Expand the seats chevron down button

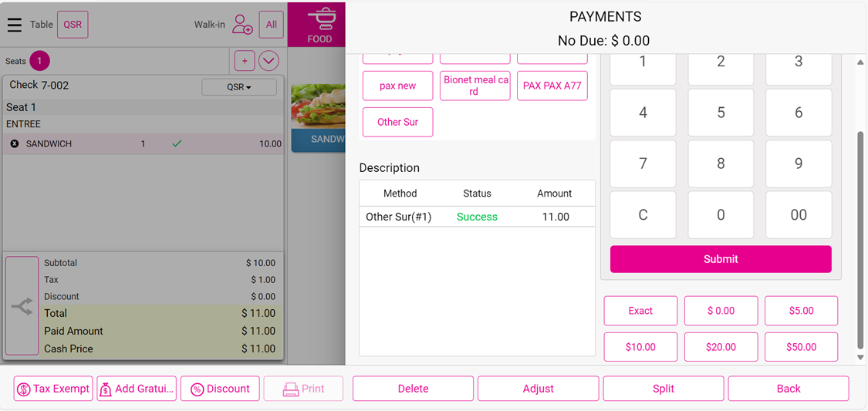(x=269, y=61)
